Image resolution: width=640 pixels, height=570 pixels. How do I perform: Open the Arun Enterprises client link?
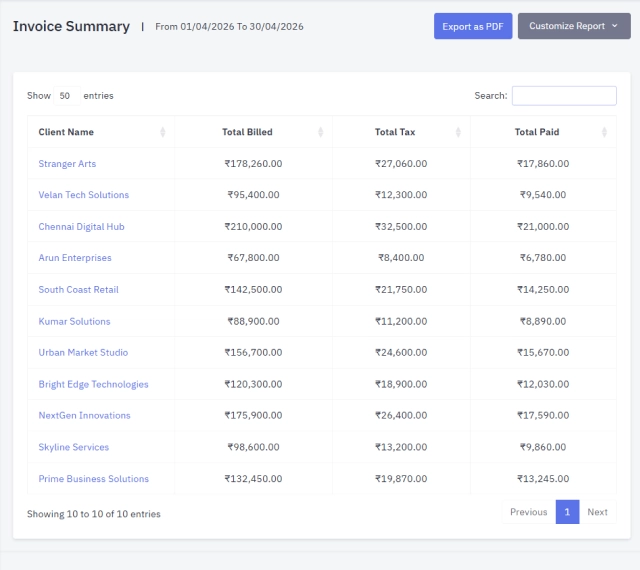75,258
